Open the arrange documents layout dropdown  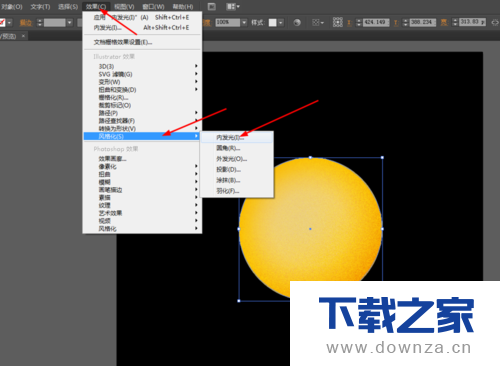tap(233, 7)
